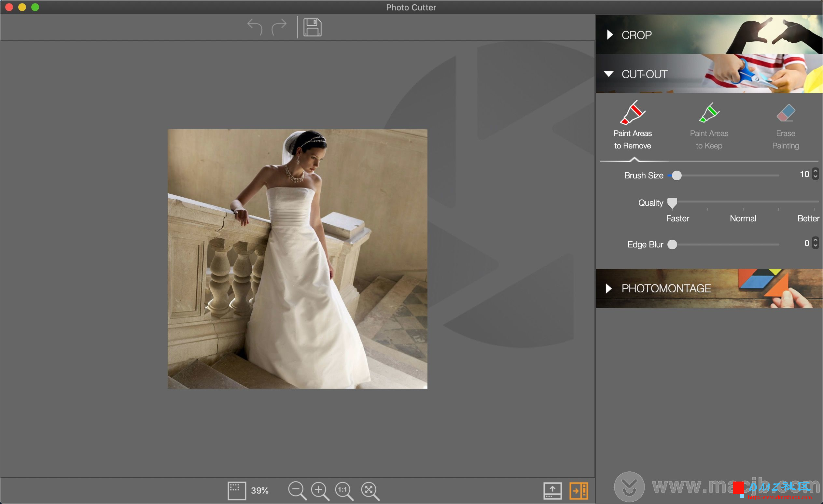
Task: Undo the last action
Action: (x=255, y=27)
